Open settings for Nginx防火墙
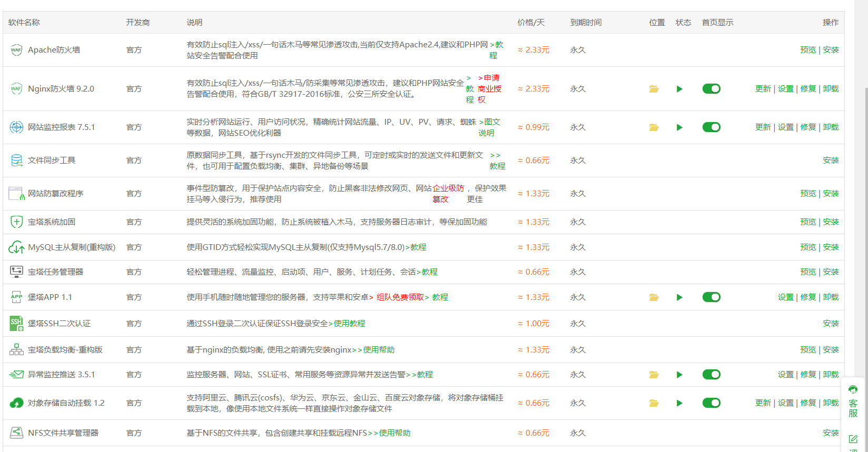This screenshot has width=868, height=452. [x=785, y=89]
